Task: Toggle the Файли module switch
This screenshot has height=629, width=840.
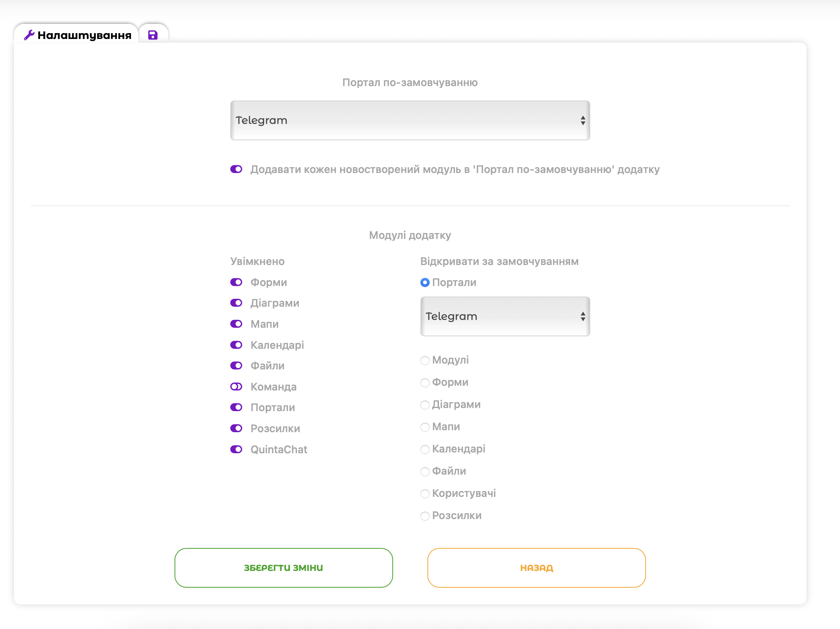Action: [236, 366]
